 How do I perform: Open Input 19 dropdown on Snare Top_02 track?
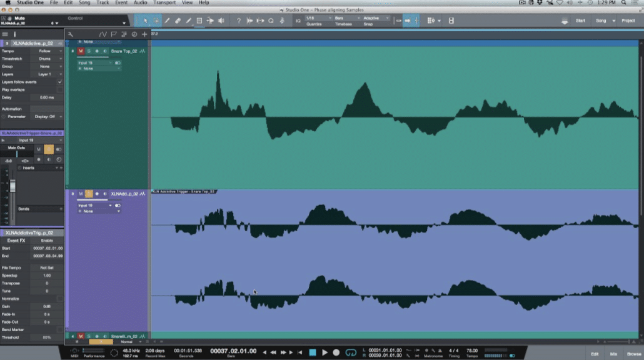coord(94,62)
